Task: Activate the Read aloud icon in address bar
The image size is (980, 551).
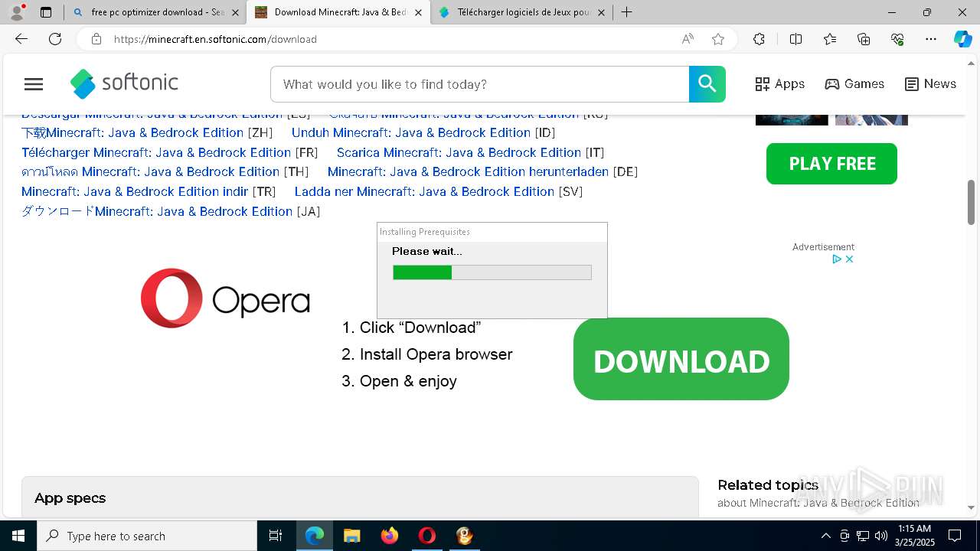Action: (x=688, y=39)
